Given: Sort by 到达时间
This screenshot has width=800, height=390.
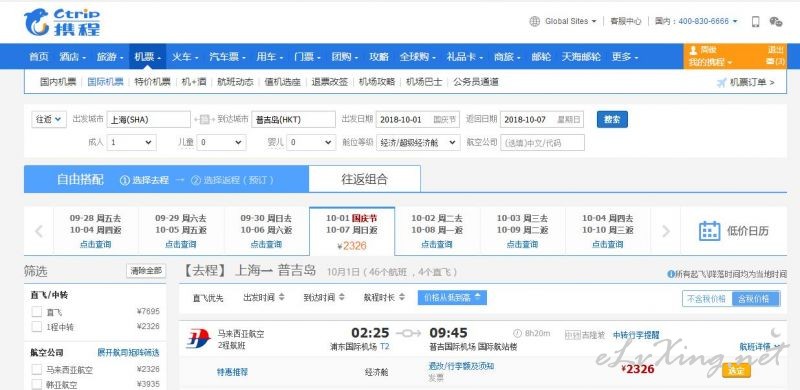Looking at the screenshot, I should pos(324,298).
